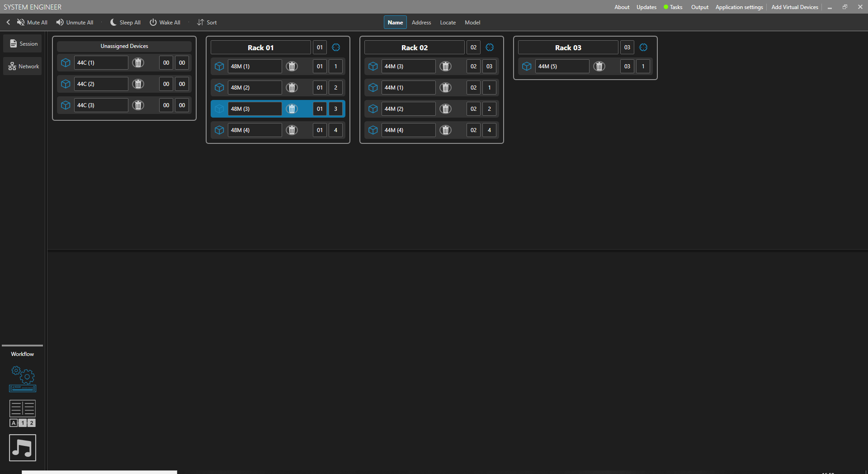Open the music note workflow icon
868x474 pixels.
tap(23, 448)
